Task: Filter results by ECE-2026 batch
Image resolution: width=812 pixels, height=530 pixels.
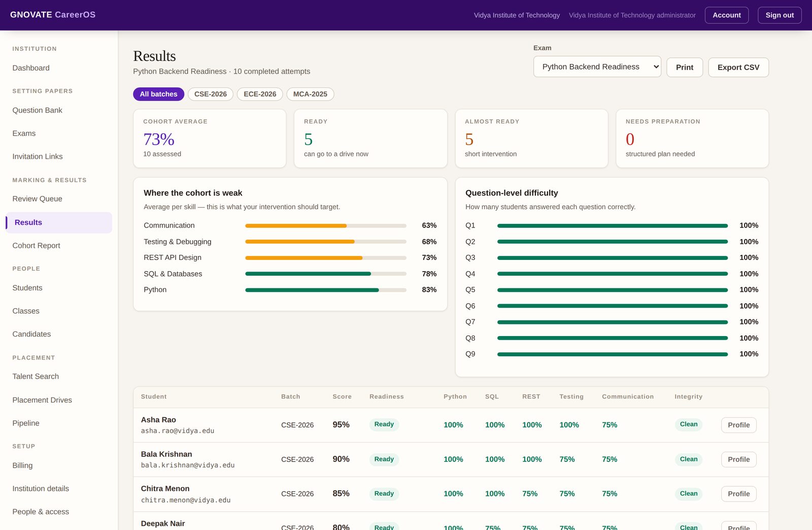Action: (x=260, y=94)
